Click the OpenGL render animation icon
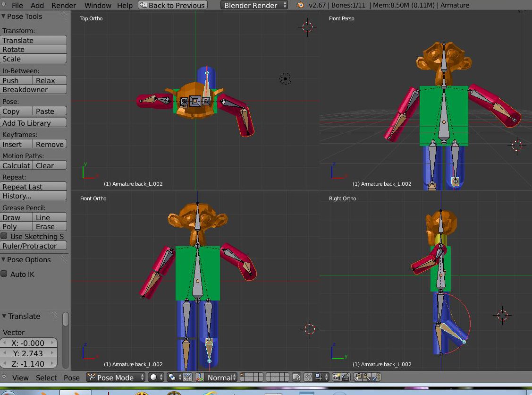This screenshot has height=395, width=532. 346,378
